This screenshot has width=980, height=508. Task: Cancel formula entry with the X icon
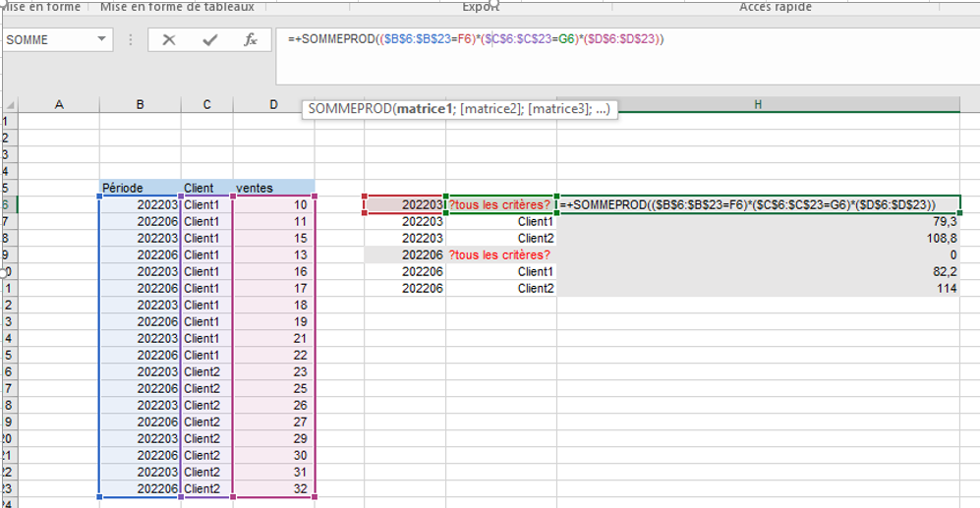(169, 40)
